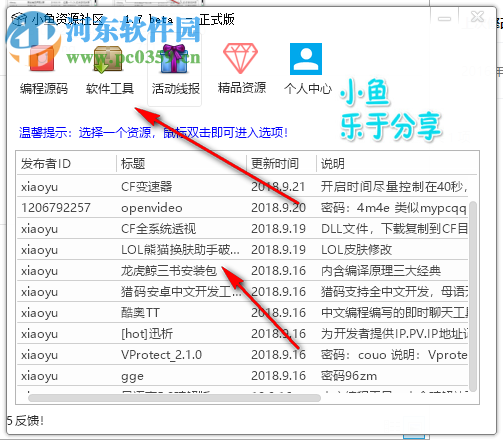
Task: Click the 精品资源 label
Action: [242, 88]
